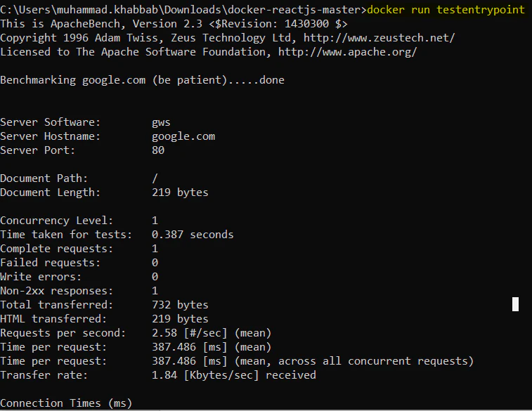Image resolution: width=532 pixels, height=411 pixels.
Task: Click the Server Port value '80'
Action: coord(158,150)
